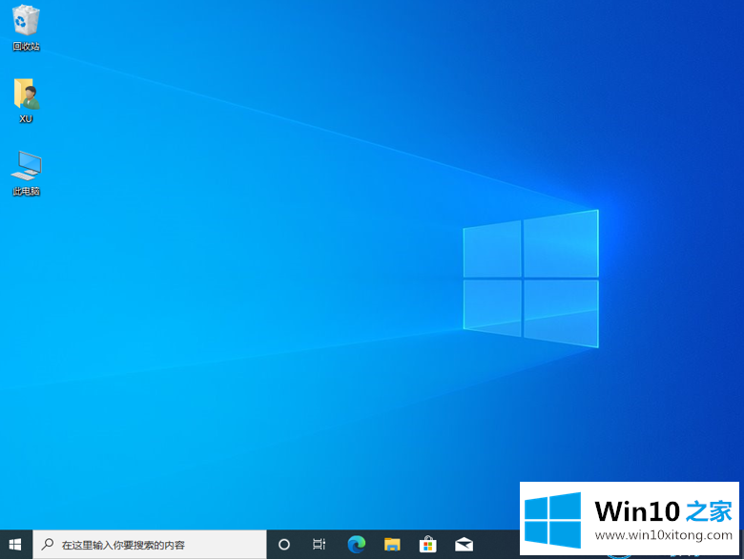Click the 回收站 label text
Screen dimensions: 744x560
(26, 47)
